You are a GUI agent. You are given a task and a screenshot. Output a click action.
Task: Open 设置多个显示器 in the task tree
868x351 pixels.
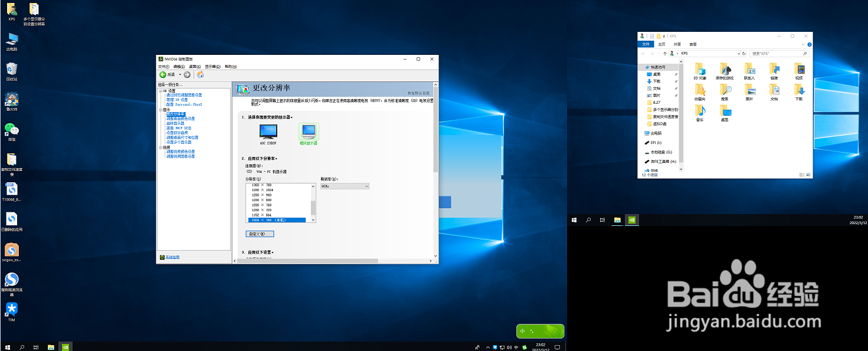coord(179,142)
